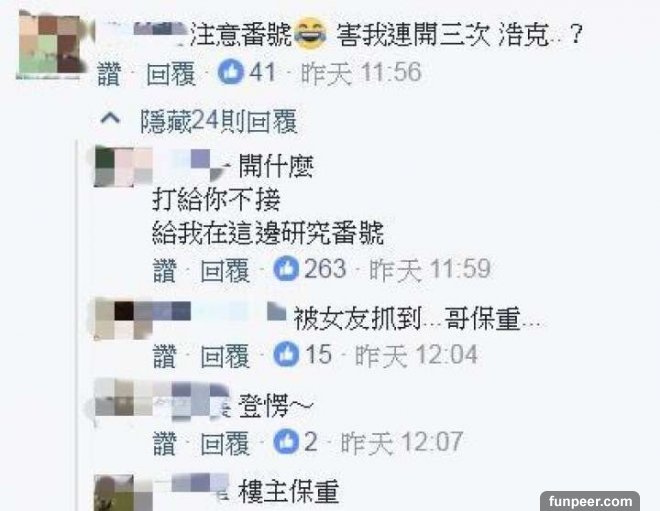Viewport: 660px width, 511px height.
Task: Click the like icon showing 263 reactions
Action: pos(286,269)
